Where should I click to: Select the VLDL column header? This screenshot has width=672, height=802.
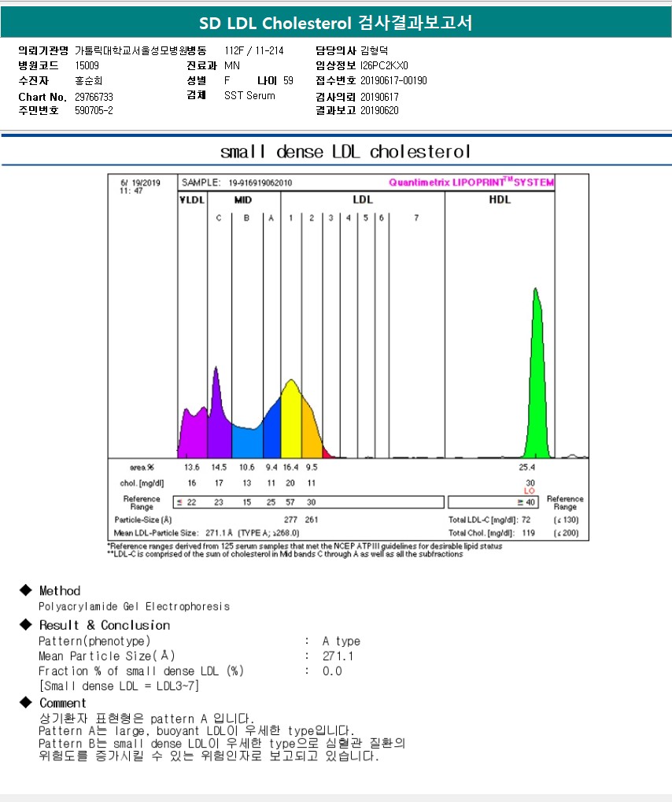tap(192, 200)
